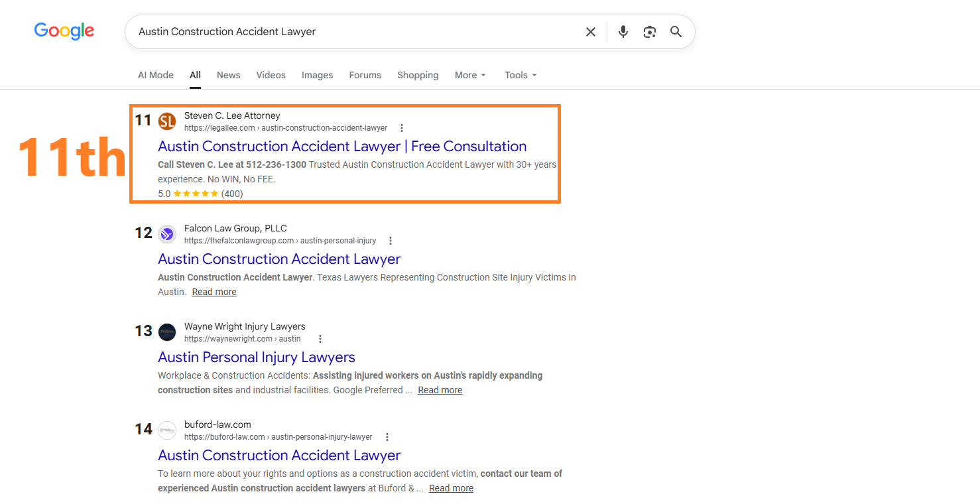Image resolution: width=980 pixels, height=504 pixels.
Task: Click the Google logo
Action: 64,31
